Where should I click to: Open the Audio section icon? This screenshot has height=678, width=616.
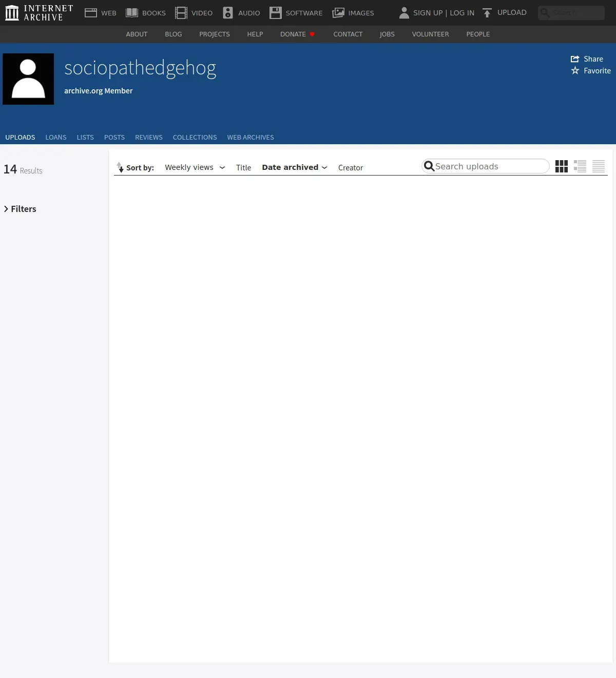tap(228, 13)
